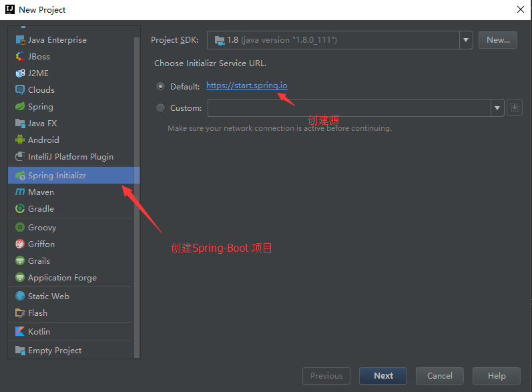Viewport: 532px width, 392px height.
Task: Click the Groovy 'G' icon
Action: [x=20, y=227]
